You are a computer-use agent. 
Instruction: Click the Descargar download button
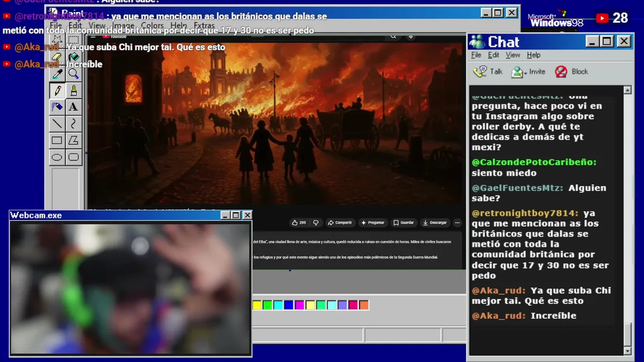435,222
